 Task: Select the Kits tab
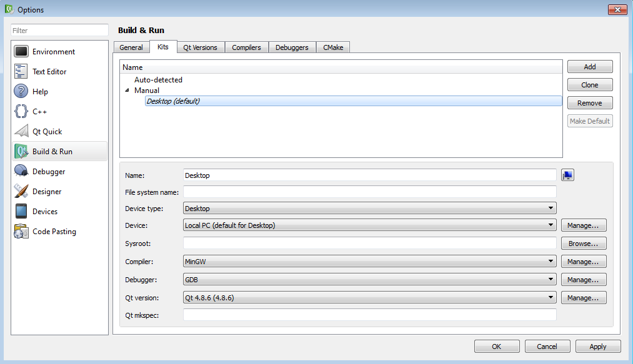click(x=163, y=47)
